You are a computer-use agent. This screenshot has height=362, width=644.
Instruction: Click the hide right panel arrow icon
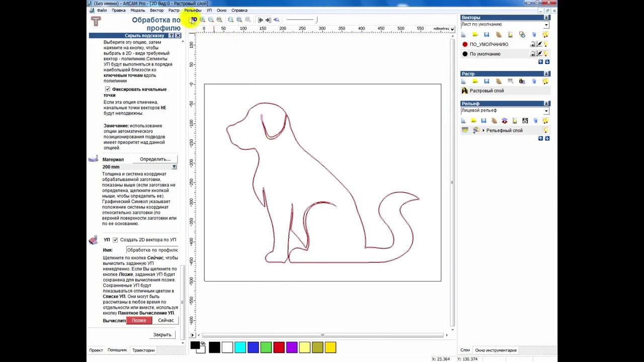pos(268,20)
